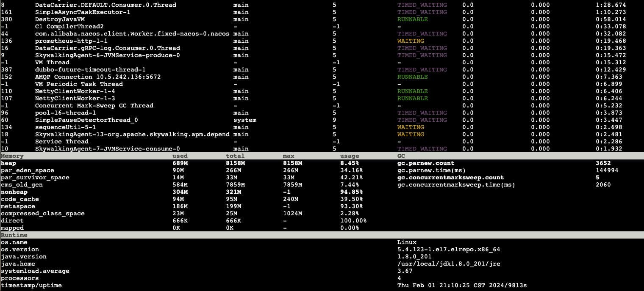Click the gc.parnew.count value 3652

pos(602,163)
